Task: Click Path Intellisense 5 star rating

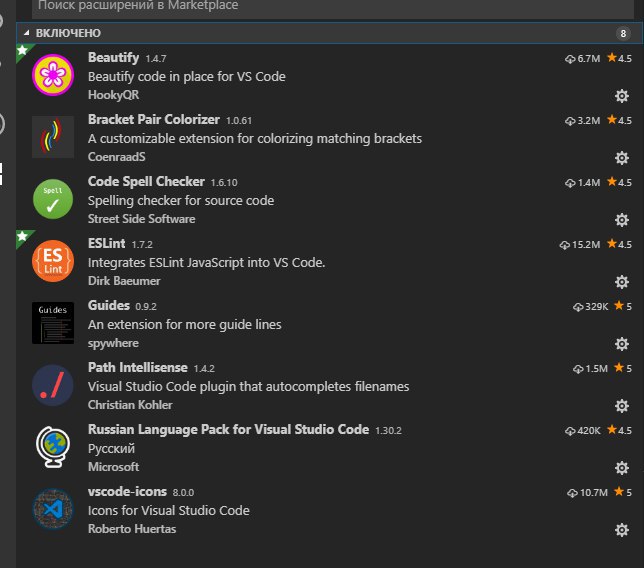Action: coord(623,368)
